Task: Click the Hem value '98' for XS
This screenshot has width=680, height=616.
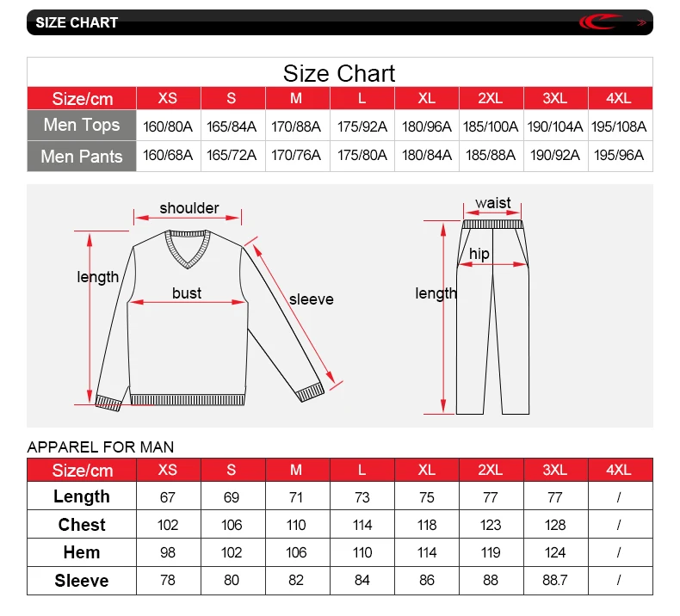Action: pyautogui.click(x=168, y=552)
